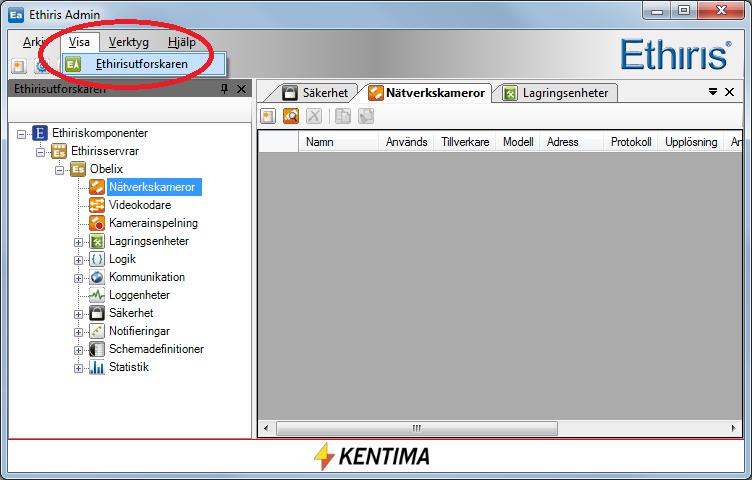
Task: Sort by the Protokoll column header
Action: tap(631, 142)
